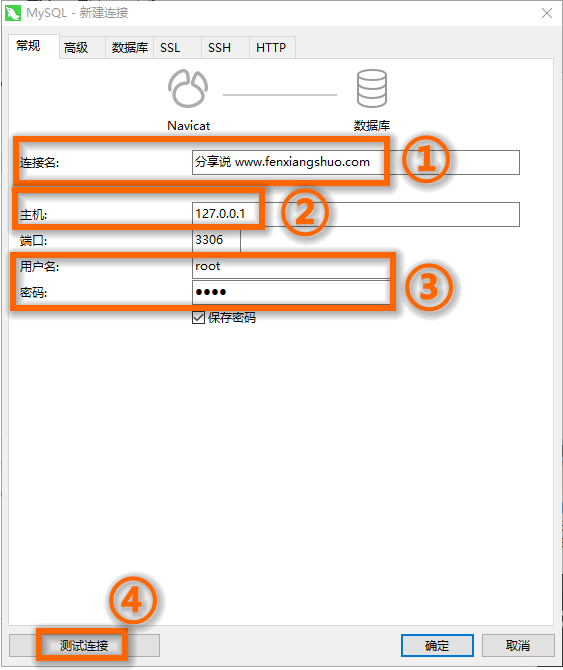Click the database cylinder icon

point(372,88)
